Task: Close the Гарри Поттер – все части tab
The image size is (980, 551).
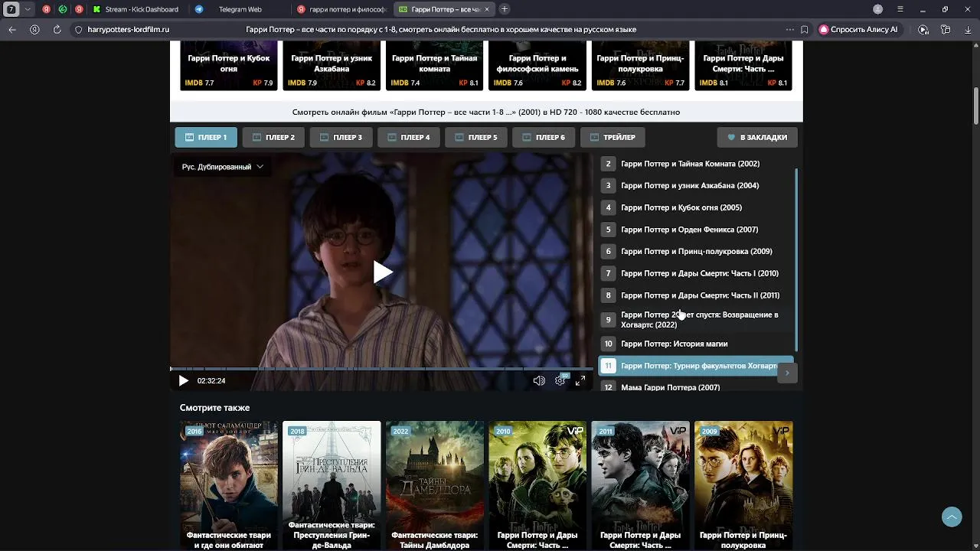Action: (x=487, y=9)
